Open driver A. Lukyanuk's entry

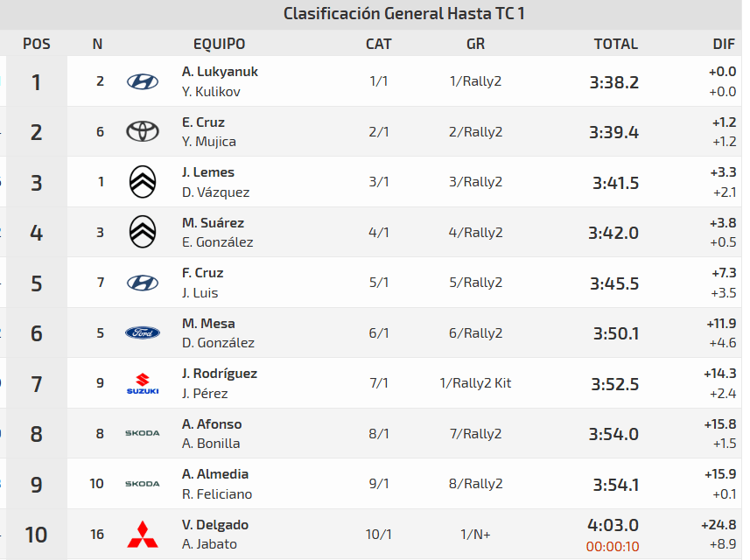220,72
